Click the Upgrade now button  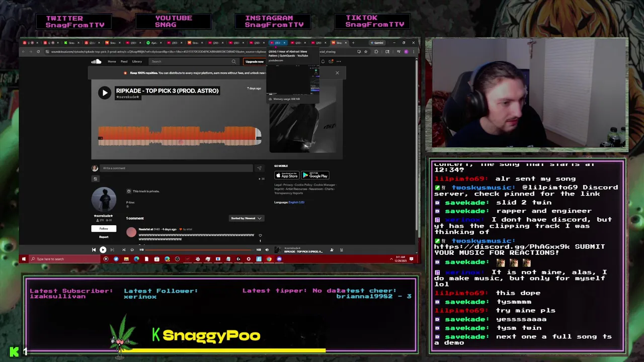pyautogui.click(x=254, y=61)
